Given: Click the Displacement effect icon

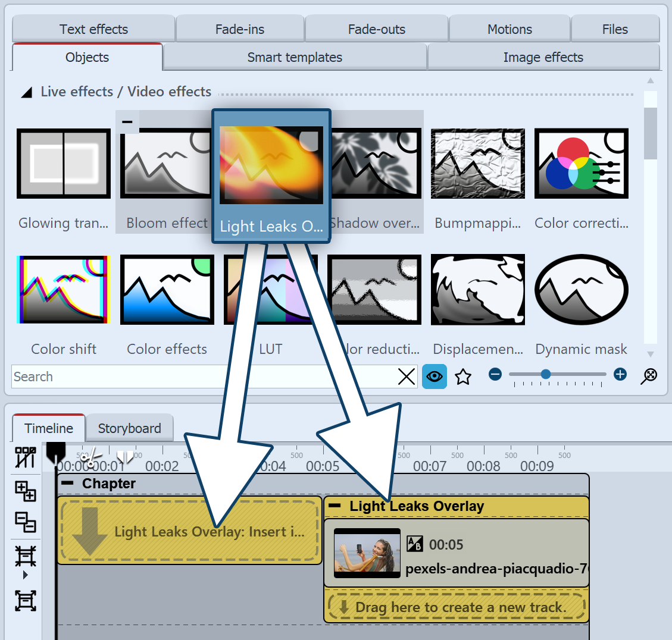Looking at the screenshot, I should [477, 290].
